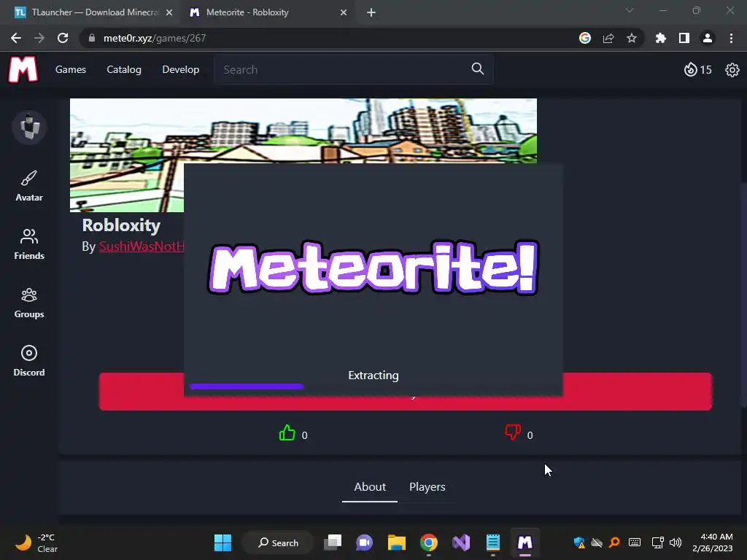Open a new browser tab

[x=371, y=13]
